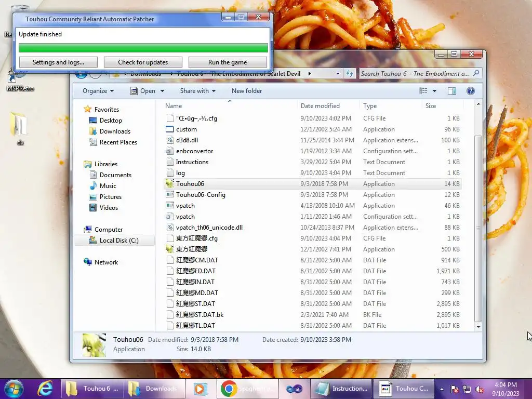
Task: Open Desktop in Favorites
Action: tap(111, 121)
